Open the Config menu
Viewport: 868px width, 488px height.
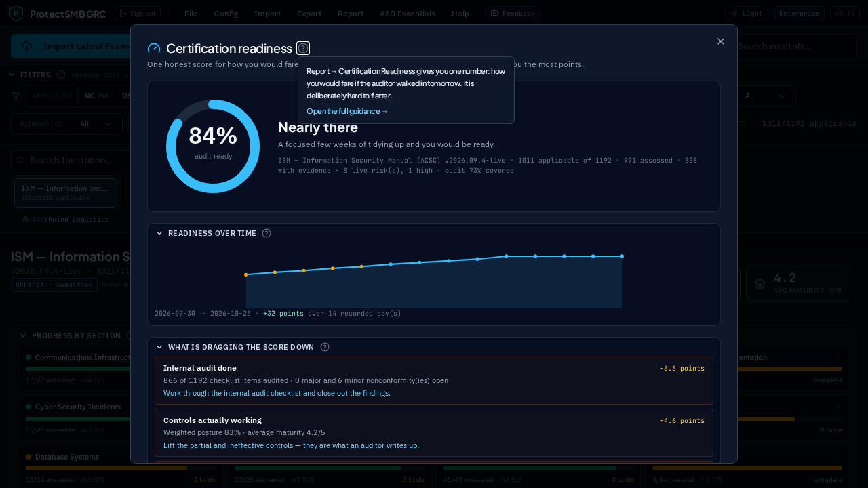tap(226, 14)
